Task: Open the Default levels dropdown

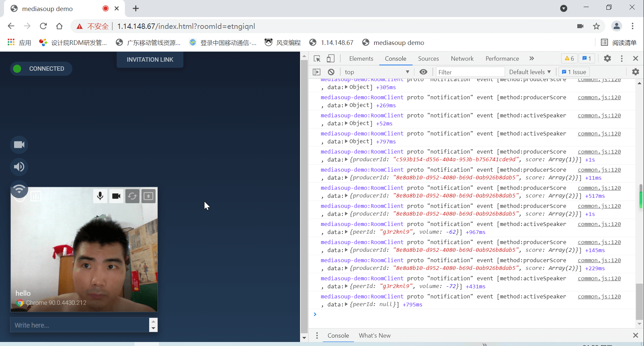Action: [x=530, y=72]
